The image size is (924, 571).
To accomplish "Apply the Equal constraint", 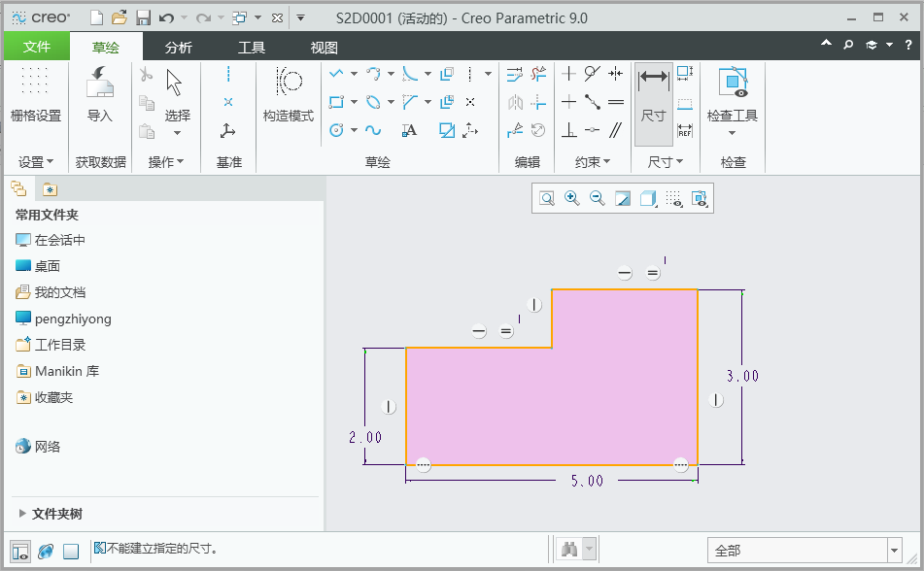I will coord(616,102).
